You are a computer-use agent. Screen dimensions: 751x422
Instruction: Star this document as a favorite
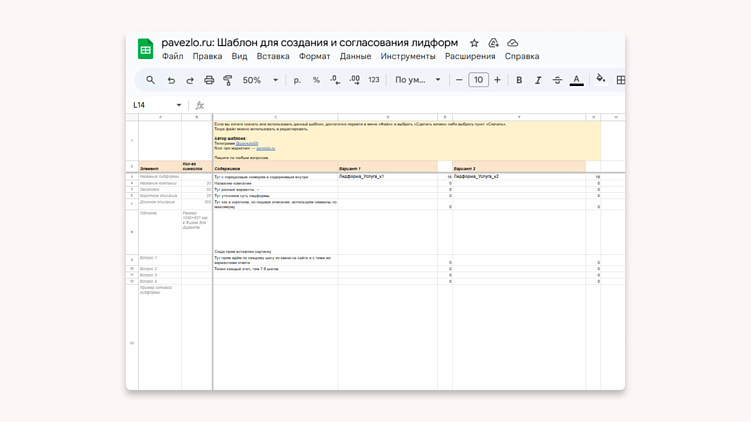click(474, 43)
